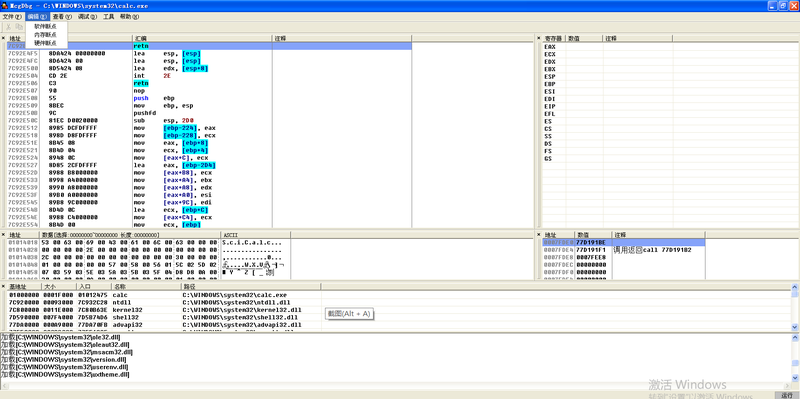Viewport: 800px width, 399px height.
Task: Select the 'mov ebp, esp' instruction row
Action: click(x=209, y=106)
